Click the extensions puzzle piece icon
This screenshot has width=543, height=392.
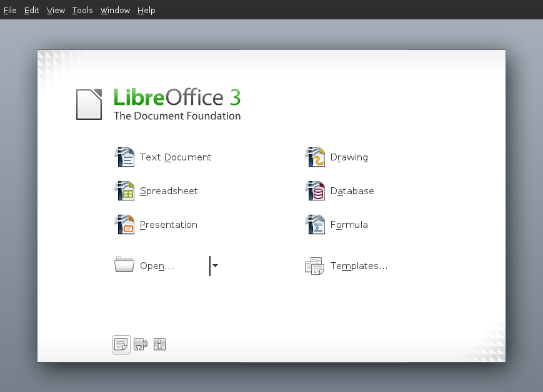(x=141, y=345)
